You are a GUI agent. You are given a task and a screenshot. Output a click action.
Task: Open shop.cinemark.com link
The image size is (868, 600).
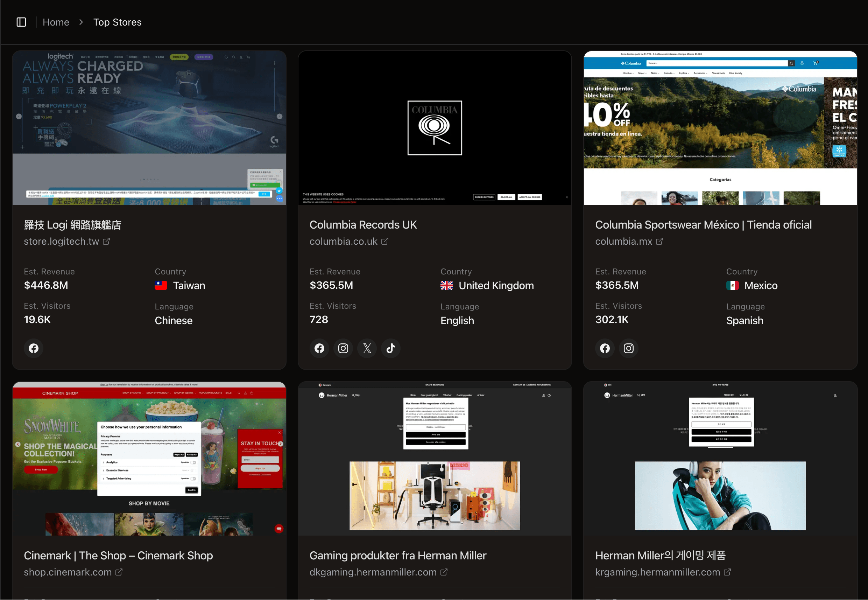pyautogui.click(x=68, y=572)
